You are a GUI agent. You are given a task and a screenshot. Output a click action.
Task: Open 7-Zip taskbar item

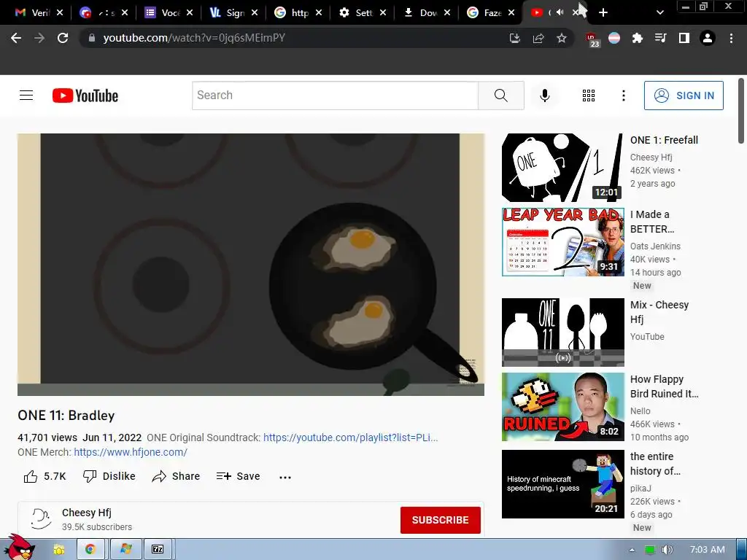tap(158, 550)
